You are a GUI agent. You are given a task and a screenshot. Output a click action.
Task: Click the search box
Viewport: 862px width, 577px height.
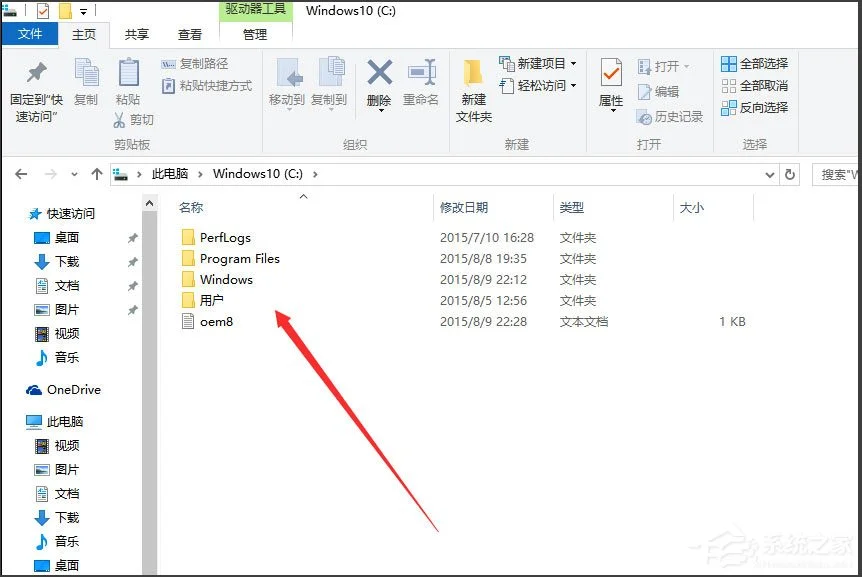[x=836, y=175]
